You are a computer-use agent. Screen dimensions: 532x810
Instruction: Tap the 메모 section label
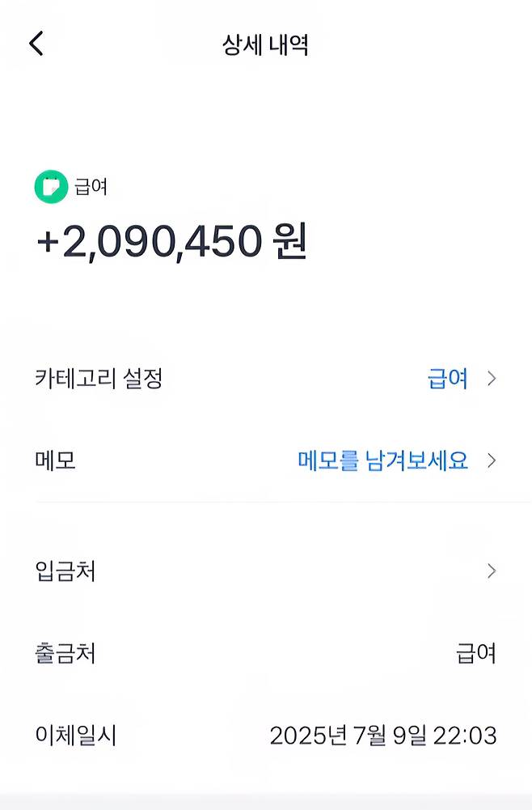click(x=55, y=460)
